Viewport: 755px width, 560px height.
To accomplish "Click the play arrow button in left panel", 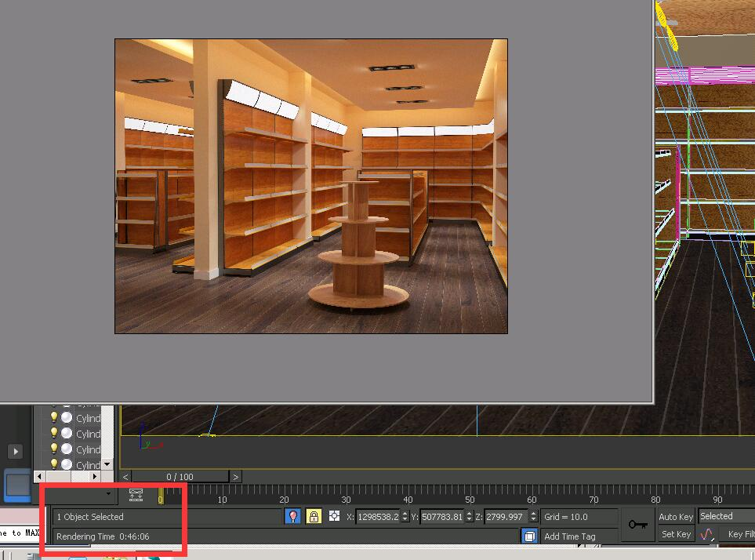I will tap(16, 451).
